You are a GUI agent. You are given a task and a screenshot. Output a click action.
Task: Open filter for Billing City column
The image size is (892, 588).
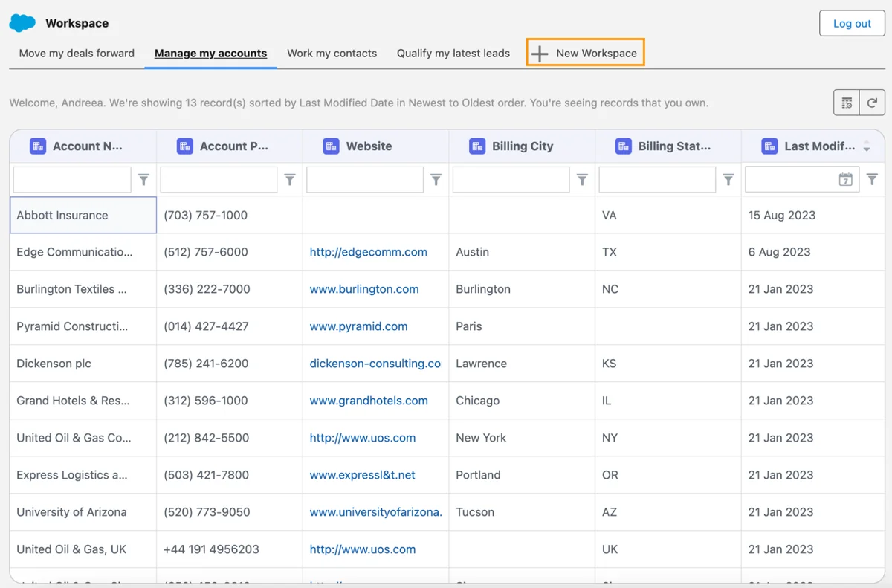582,179
